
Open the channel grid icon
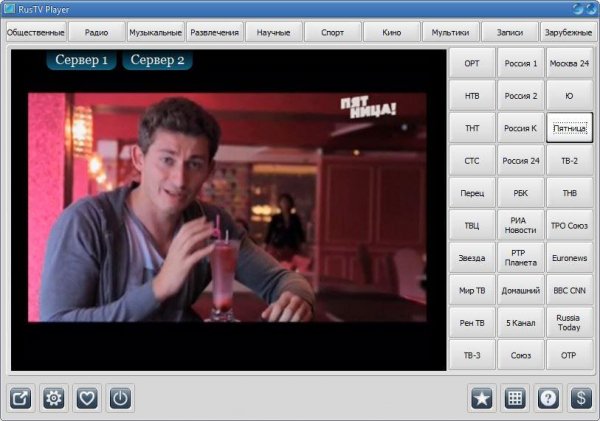(x=515, y=398)
